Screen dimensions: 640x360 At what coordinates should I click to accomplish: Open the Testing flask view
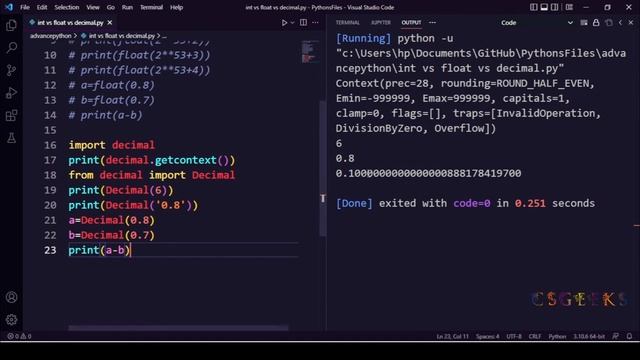[11, 138]
